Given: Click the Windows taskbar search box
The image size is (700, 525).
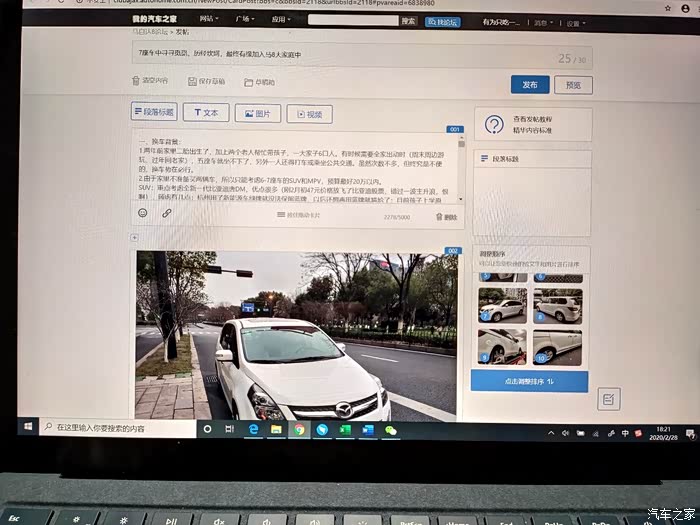Looking at the screenshot, I should [118, 428].
